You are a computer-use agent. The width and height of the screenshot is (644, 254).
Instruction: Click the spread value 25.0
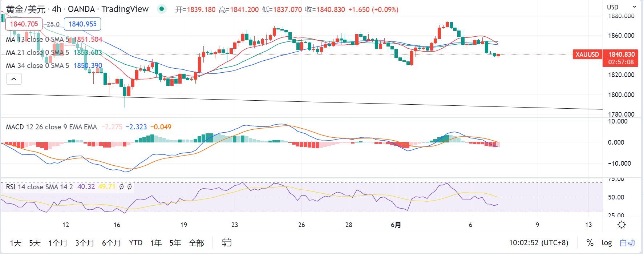(53, 24)
